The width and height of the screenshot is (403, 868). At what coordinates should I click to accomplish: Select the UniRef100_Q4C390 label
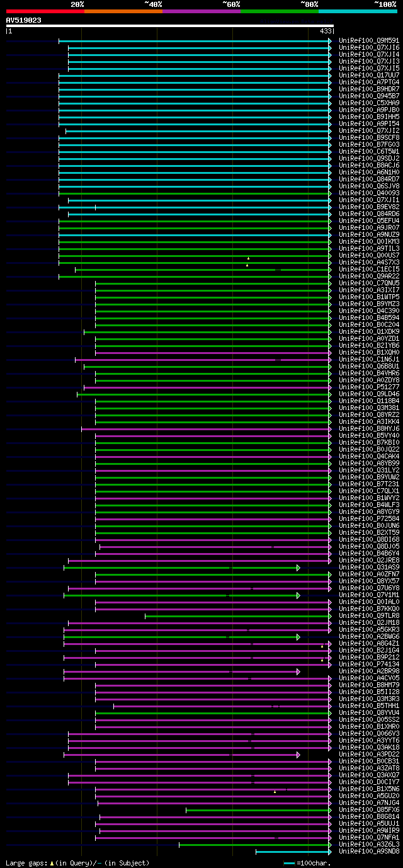point(369,311)
